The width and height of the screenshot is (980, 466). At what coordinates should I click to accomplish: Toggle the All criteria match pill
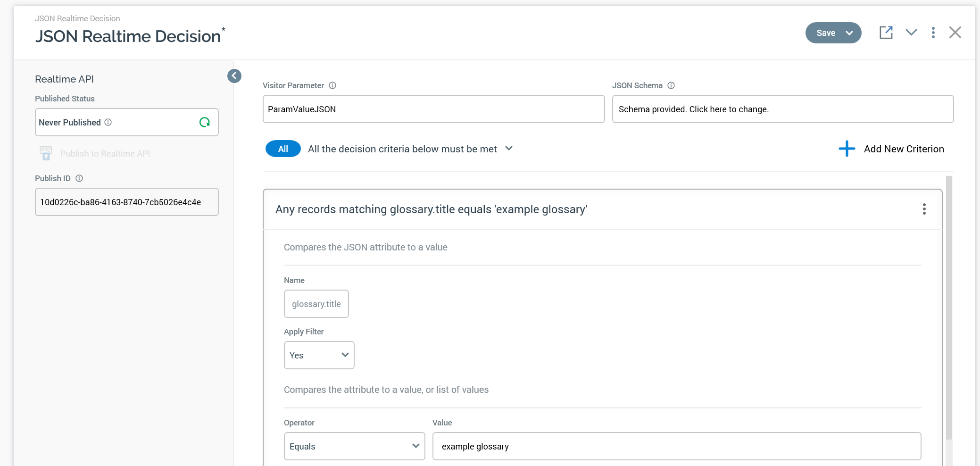(283, 149)
